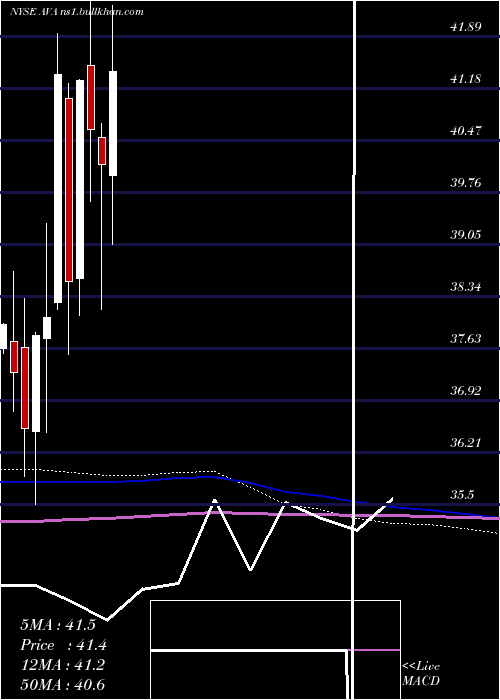Click the 41.18 price axis label

[466, 79]
